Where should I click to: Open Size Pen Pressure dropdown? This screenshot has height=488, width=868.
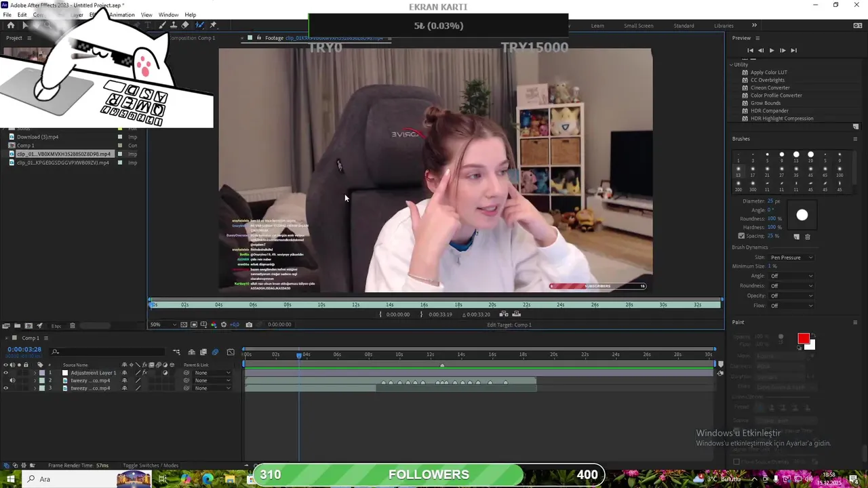pyautogui.click(x=791, y=258)
